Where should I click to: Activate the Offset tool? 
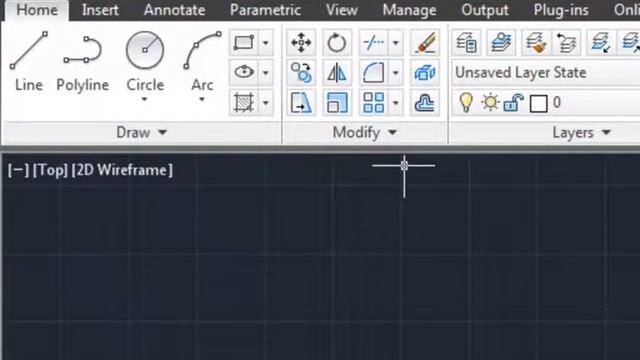[x=424, y=102]
